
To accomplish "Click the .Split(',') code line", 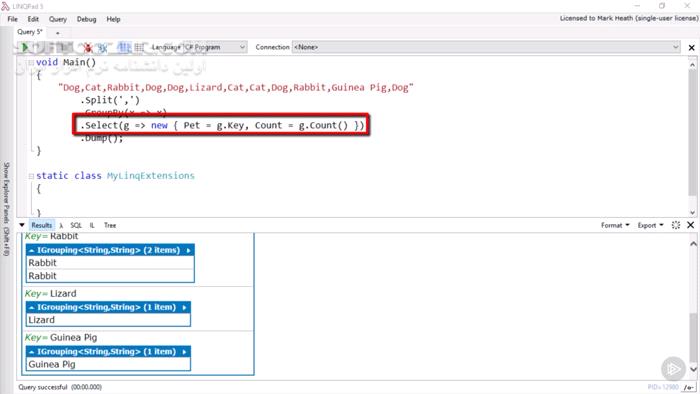I will point(110,100).
